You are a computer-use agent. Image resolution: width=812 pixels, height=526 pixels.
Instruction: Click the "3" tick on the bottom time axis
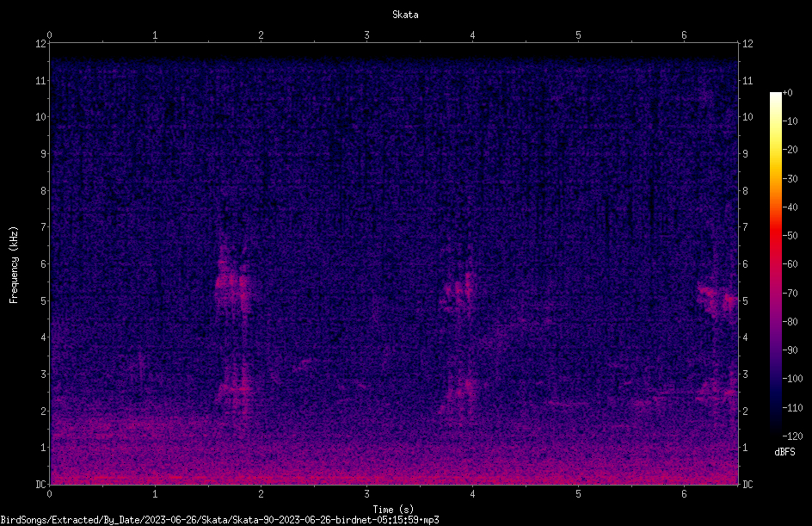366,494
